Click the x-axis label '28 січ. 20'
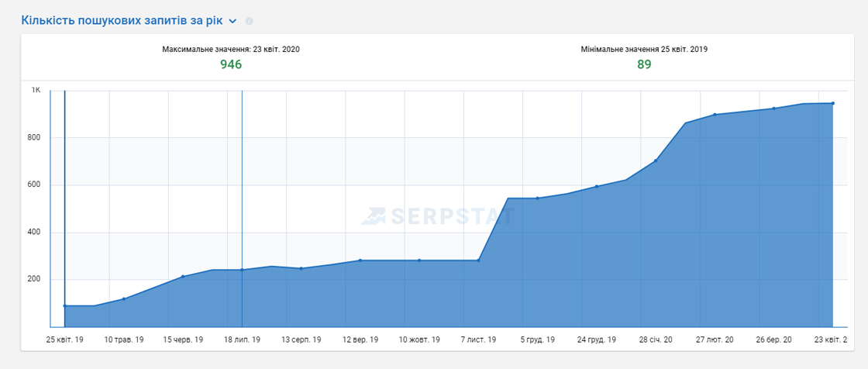The height and width of the screenshot is (369, 868). point(656,340)
